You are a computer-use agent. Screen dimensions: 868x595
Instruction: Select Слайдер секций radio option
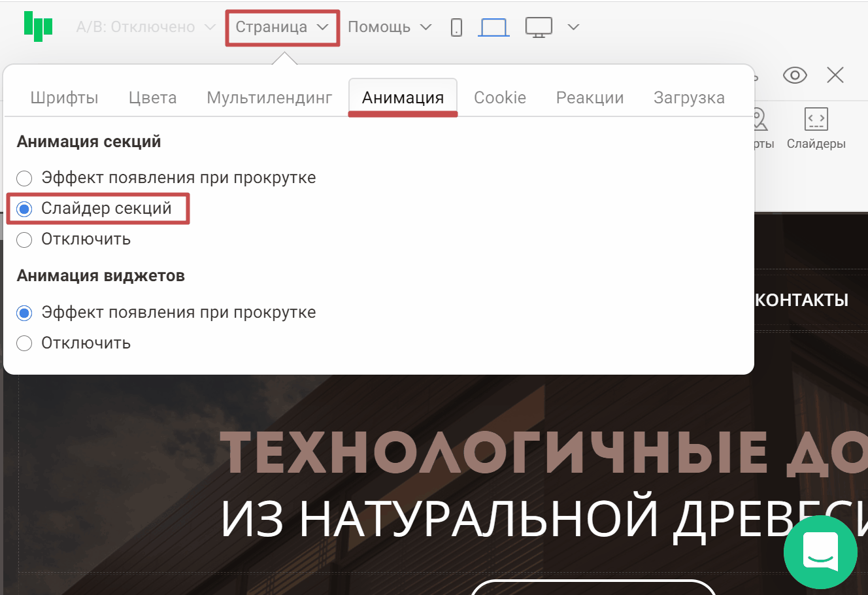24,209
